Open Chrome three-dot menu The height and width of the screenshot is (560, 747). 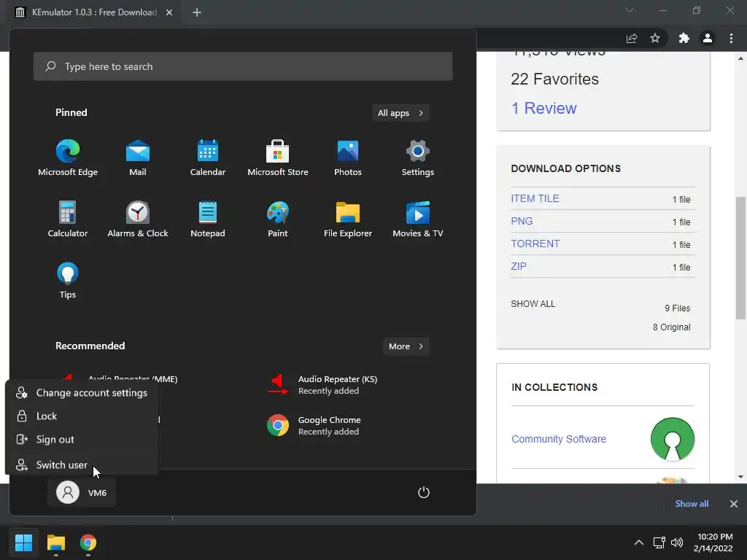tap(731, 38)
